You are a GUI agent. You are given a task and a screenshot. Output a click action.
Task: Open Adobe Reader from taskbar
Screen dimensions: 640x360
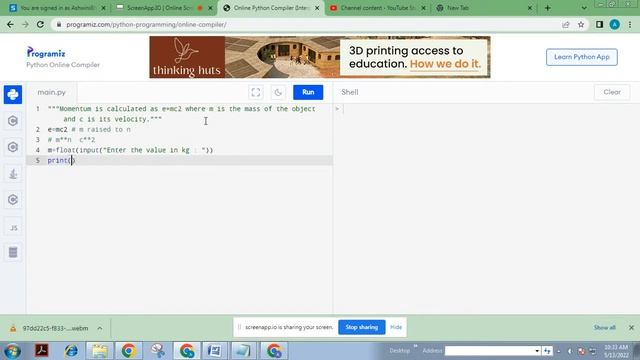point(42,351)
